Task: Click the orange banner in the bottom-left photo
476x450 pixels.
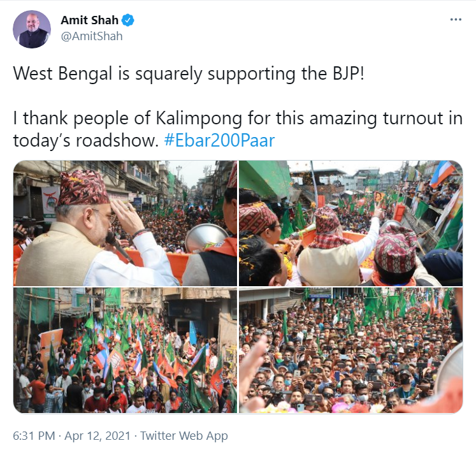Action: (x=50, y=345)
